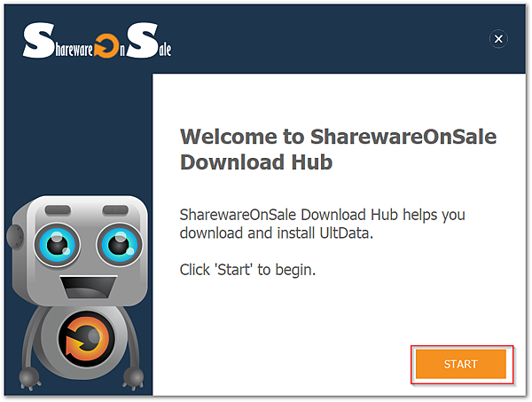Click the robot's left eyebrow slot
Viewport: 532px width, 402px height.
[58, 210]
